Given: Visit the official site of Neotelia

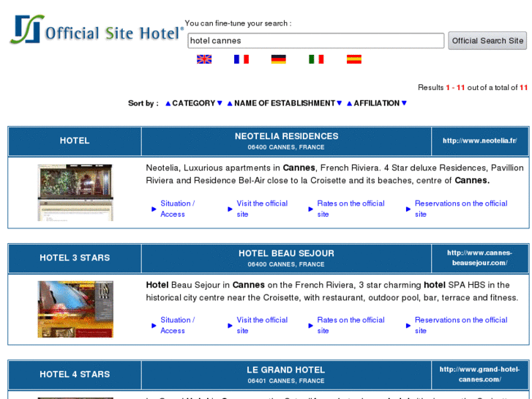Looking at the screenshot, I should click(x=262, y=209).
